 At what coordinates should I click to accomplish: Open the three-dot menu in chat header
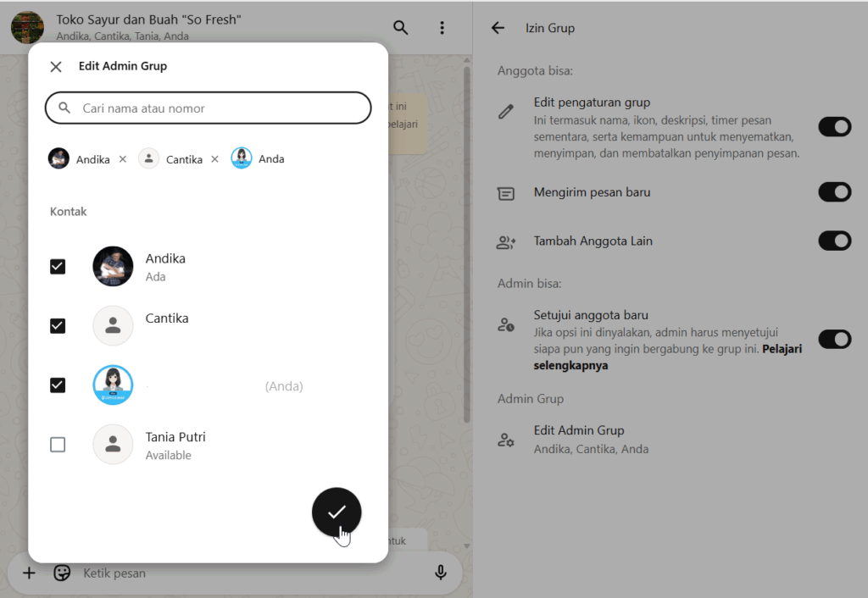(x=442, y=28)
